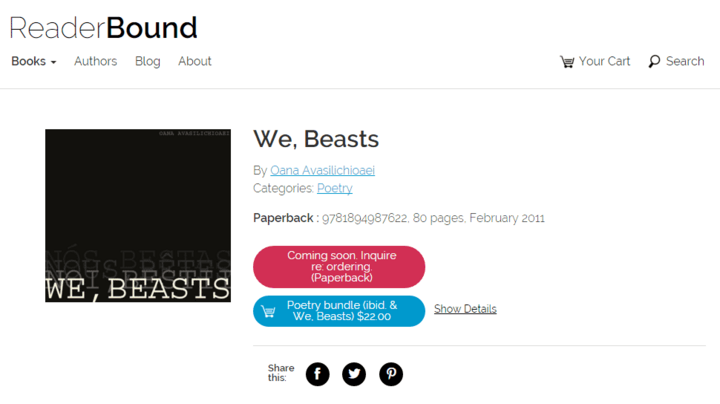
Task: Visit author Oana Avasilichioaei's page
Action: coord(322,170)
